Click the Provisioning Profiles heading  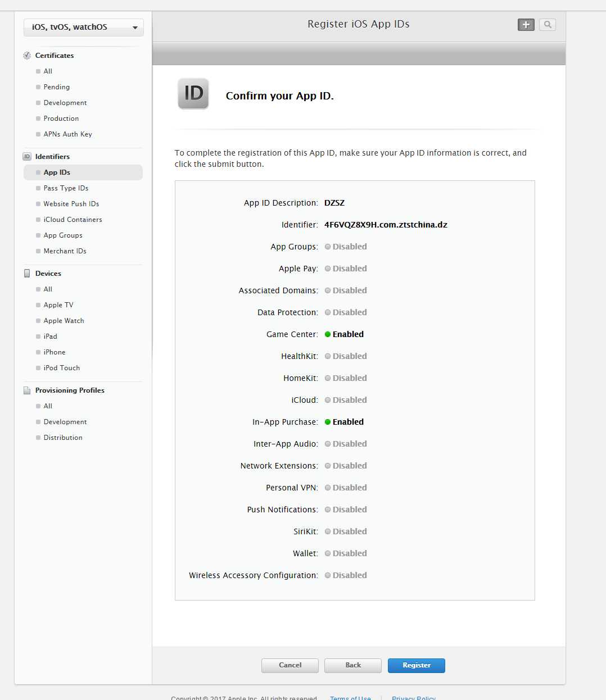click(70, 390)
